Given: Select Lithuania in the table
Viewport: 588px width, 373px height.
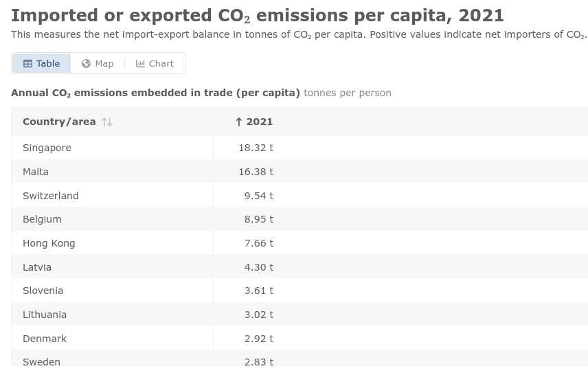Looking at the screenshot, I should [45, 315].
